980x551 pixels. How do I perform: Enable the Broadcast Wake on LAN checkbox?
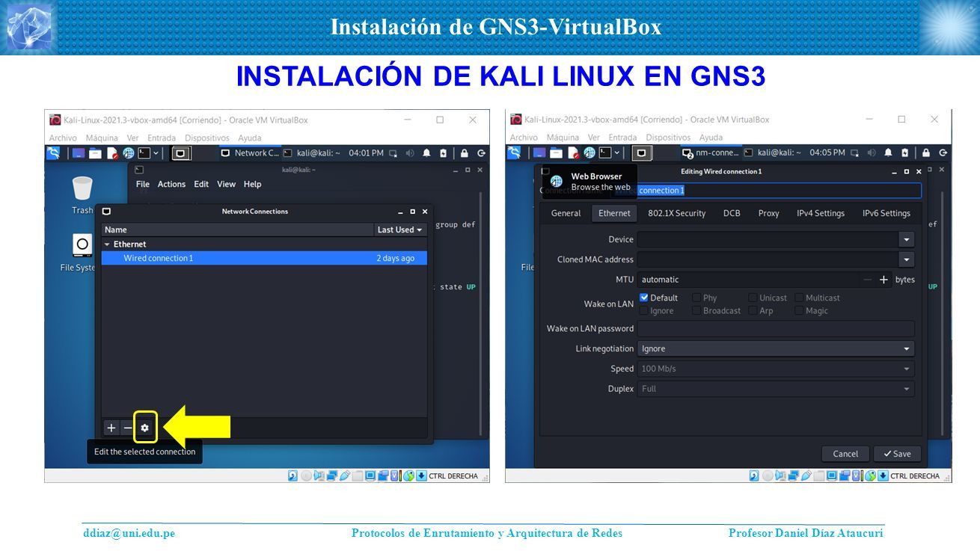[x=696, y=310]
